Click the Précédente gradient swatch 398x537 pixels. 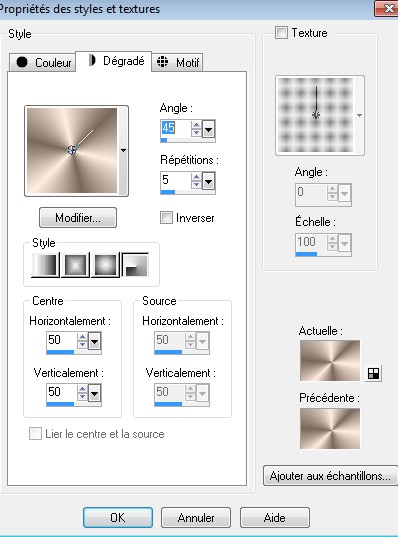tap(330, 428)
